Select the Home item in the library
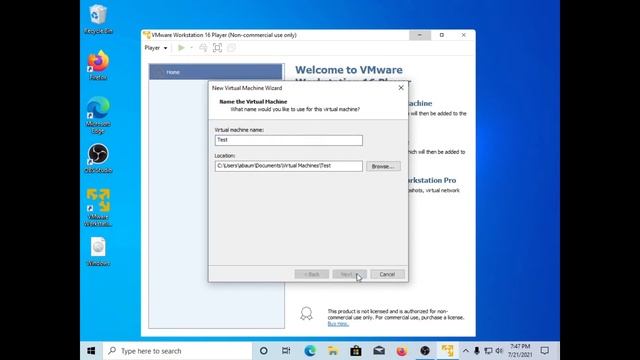The height and width of the screenshot is (360, 640). point(216,72)
